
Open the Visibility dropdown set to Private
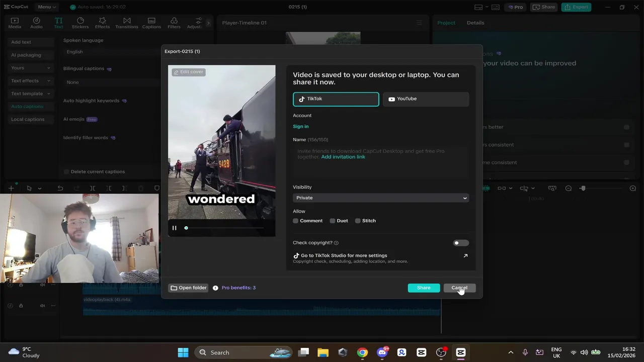[x=381, y=198]
